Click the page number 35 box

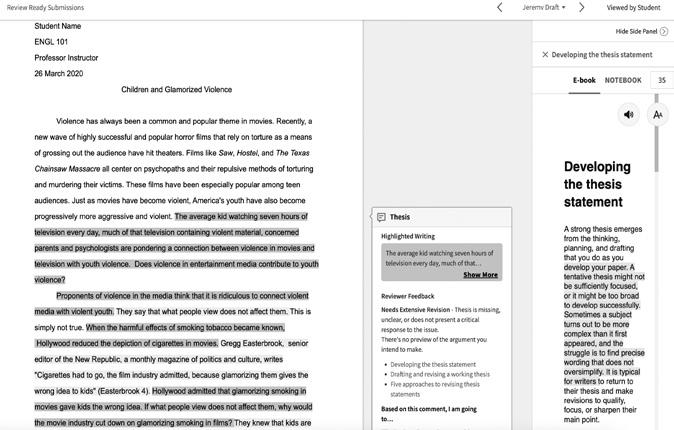tap(662, 80)
